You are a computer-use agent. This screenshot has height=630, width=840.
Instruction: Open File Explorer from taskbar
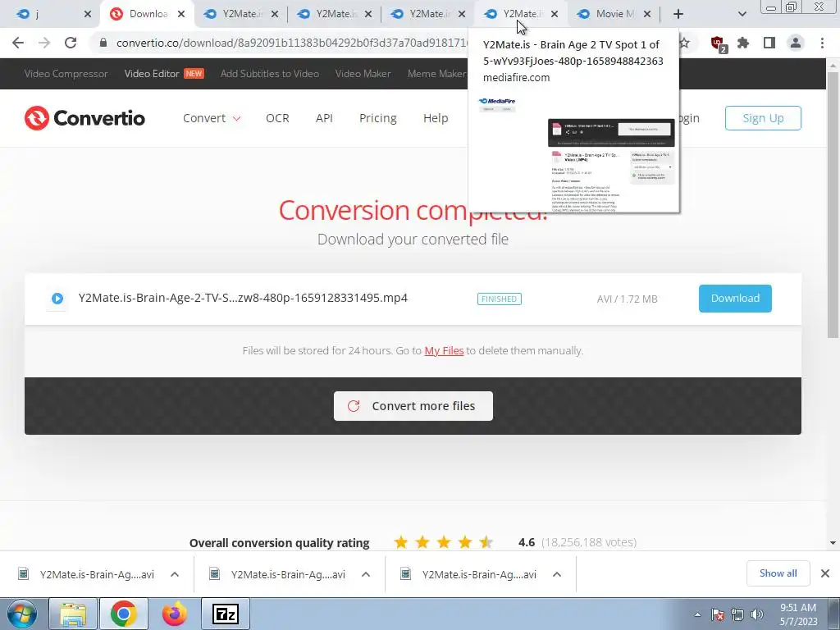click(x=73, y=614)
